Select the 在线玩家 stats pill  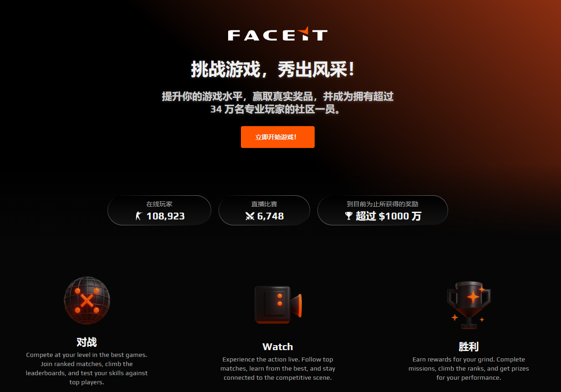coord(159,210)
